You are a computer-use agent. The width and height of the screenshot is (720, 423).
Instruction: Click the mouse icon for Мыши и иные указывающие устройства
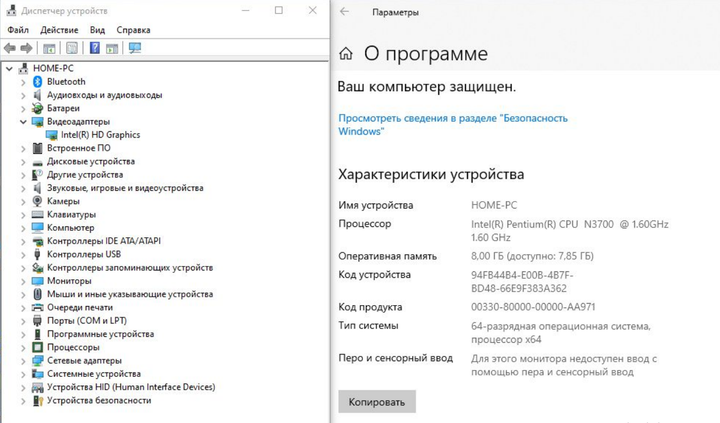coord(38,294)
